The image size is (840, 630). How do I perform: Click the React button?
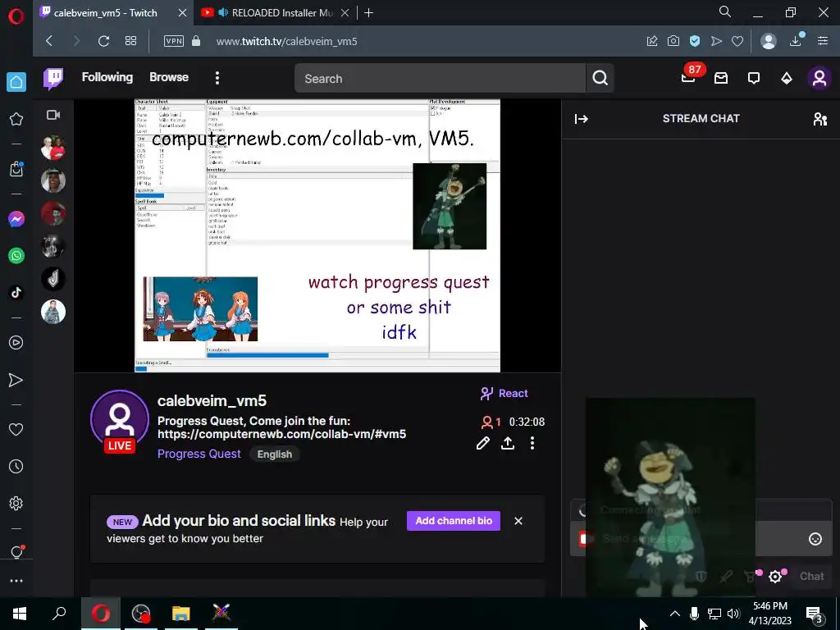pyautogui.click(x=504, y=394)
